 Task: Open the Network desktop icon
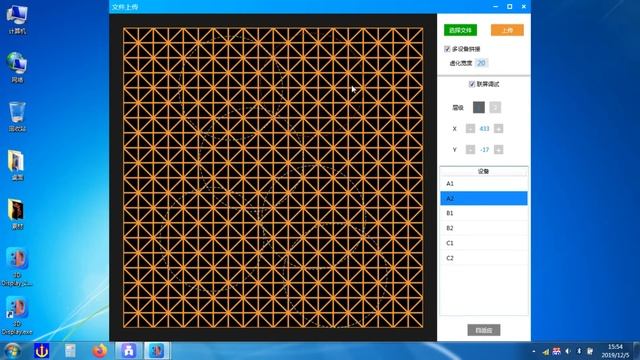click(17, 68)
